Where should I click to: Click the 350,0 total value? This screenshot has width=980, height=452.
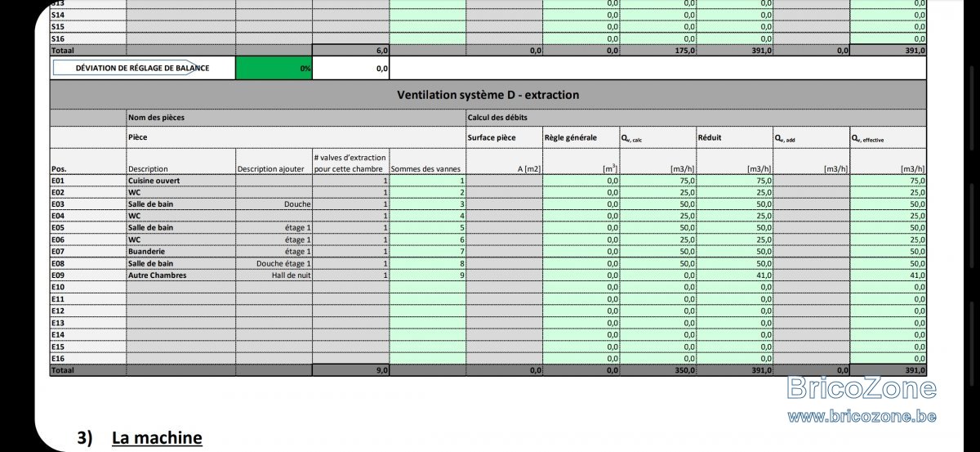pos(686,370)
